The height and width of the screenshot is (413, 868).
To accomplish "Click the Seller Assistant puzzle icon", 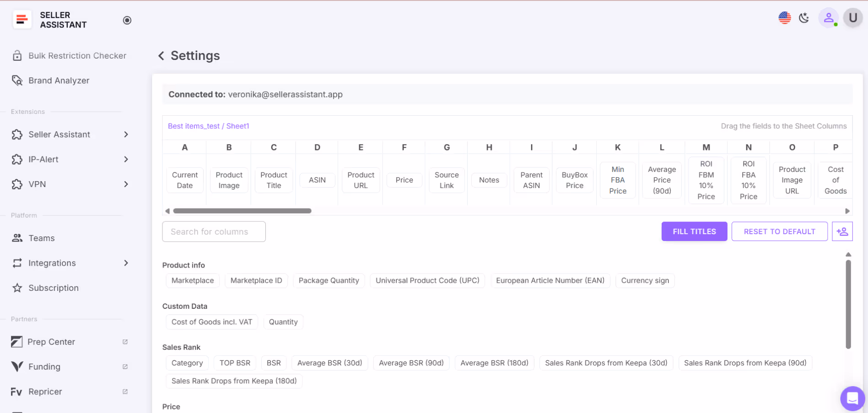I will tap(17, 134).
